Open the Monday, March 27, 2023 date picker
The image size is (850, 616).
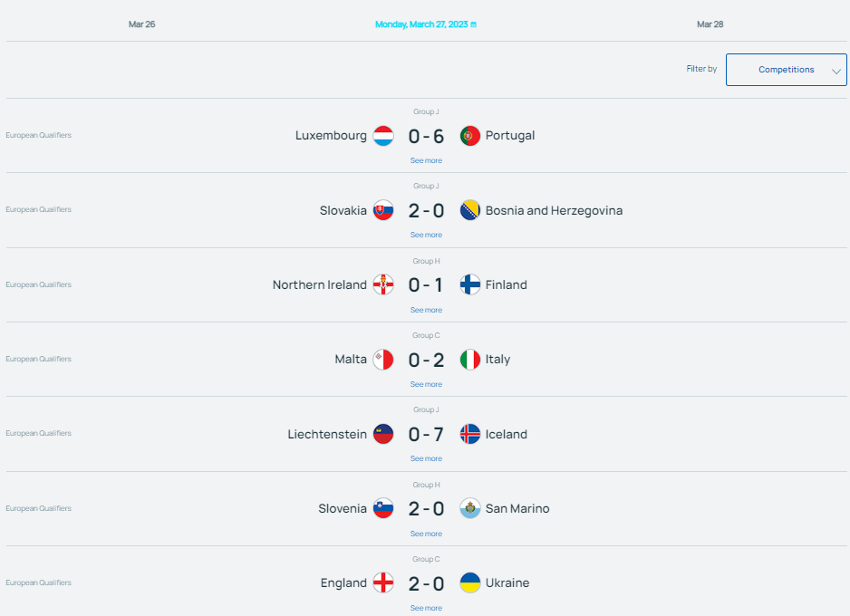[x=421, y=24]
